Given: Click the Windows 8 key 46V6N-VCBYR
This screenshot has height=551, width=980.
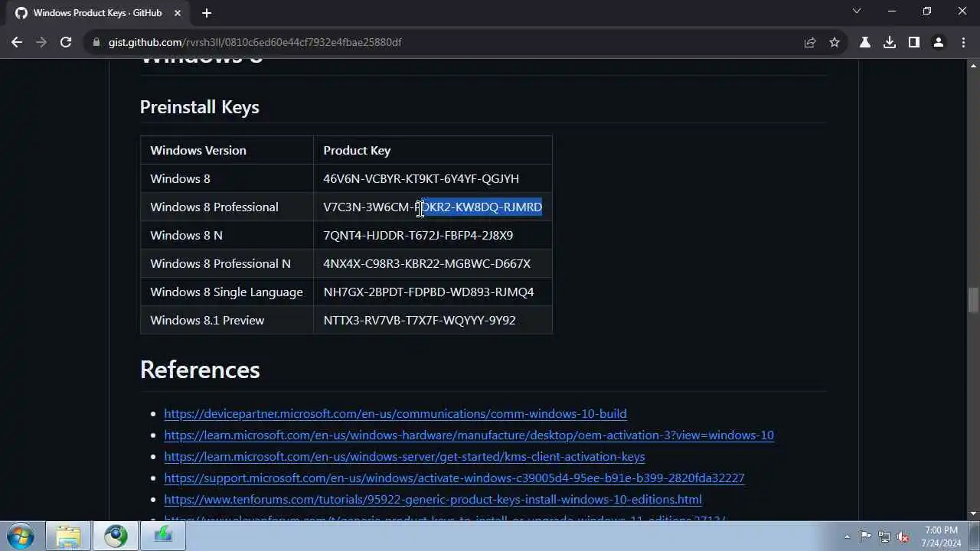Looking at the screenshot, I should 421,178.
